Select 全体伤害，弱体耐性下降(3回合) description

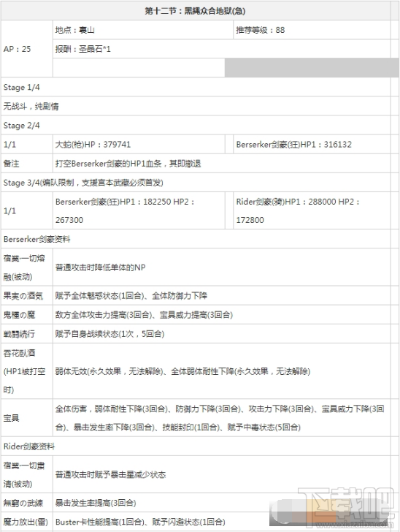click(x=221, y=418)
